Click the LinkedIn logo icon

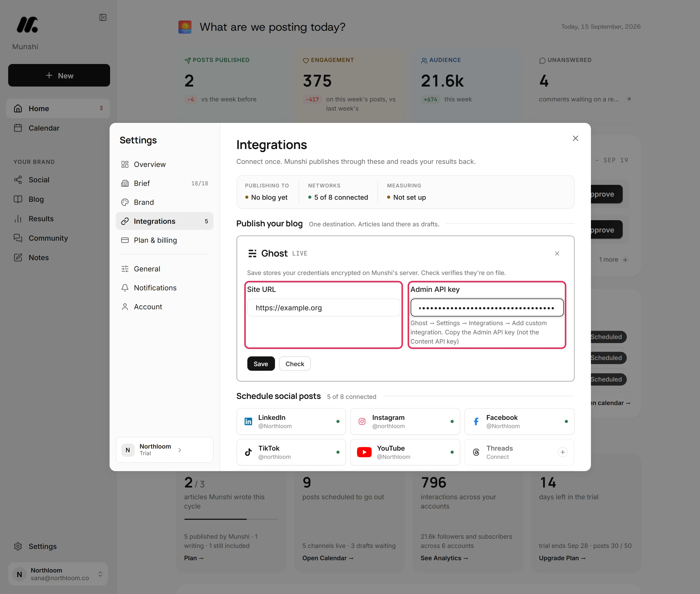pos(248,422)
